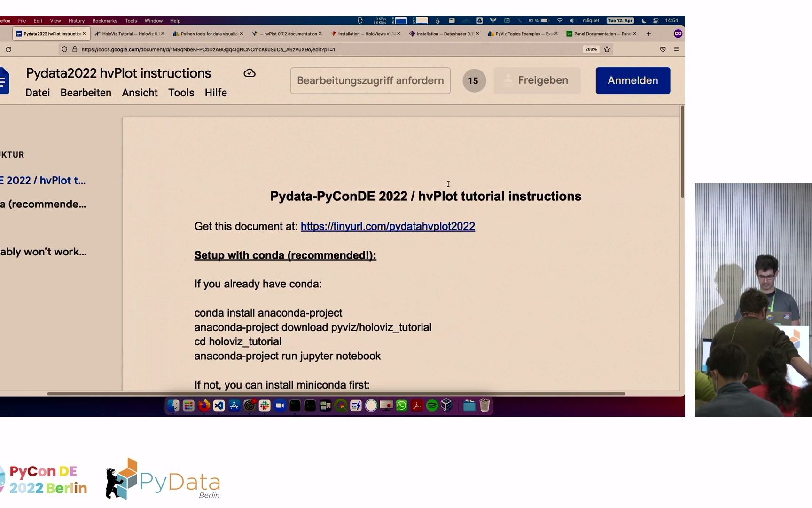Viewport: 812px width, 508px height.
Task: Open Launchpad from the dock
Action: click(188, 405)
